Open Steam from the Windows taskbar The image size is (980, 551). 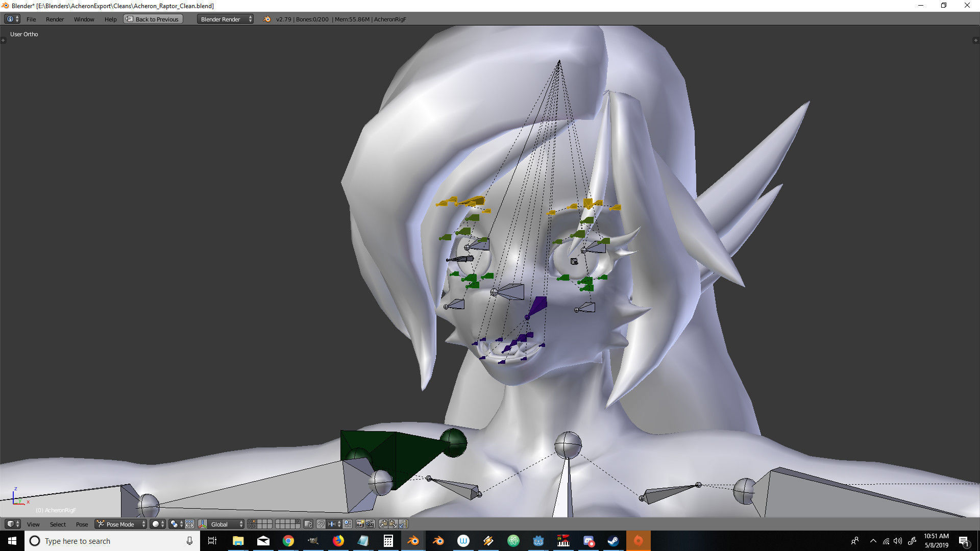coord(613,541)
